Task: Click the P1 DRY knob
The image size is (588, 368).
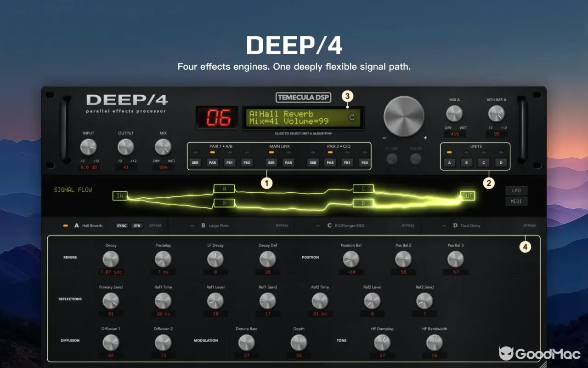Action: (391, 159)
